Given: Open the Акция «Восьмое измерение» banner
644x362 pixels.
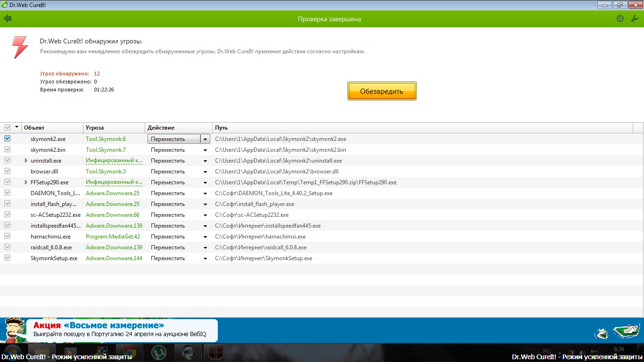Looking at the screenshot, I should pyautogui.click(x=122, y=330).
